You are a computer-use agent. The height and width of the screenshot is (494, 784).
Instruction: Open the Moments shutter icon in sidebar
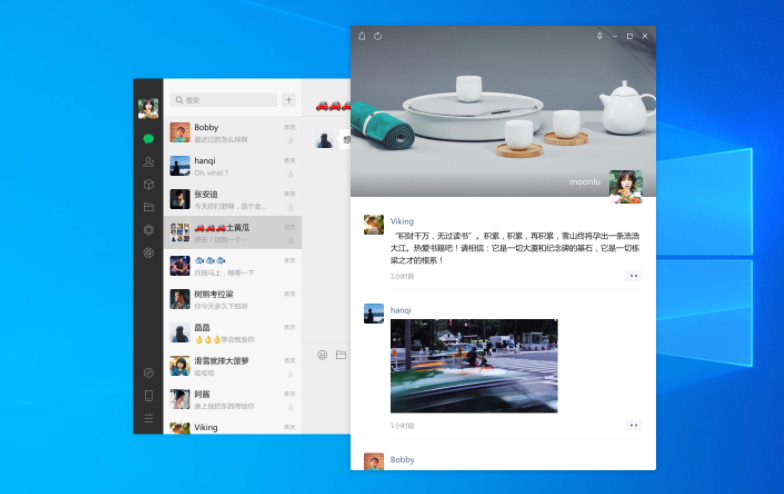coord(148,230)
